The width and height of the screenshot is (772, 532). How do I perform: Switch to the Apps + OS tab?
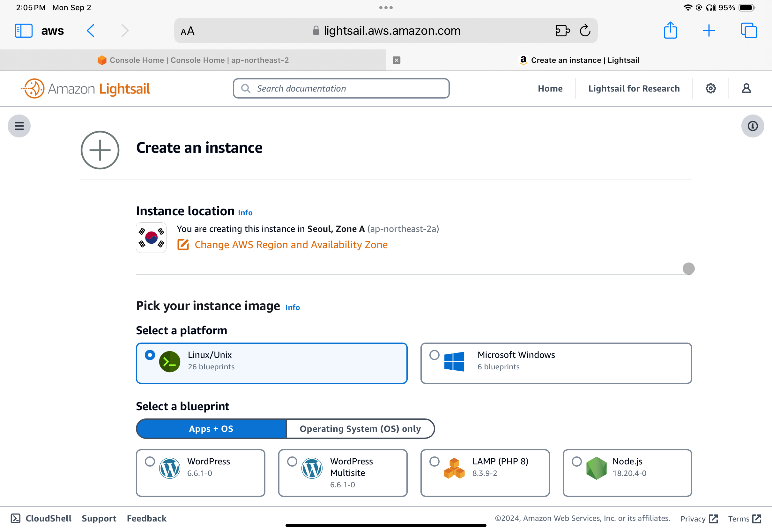(x=211, y=429)
